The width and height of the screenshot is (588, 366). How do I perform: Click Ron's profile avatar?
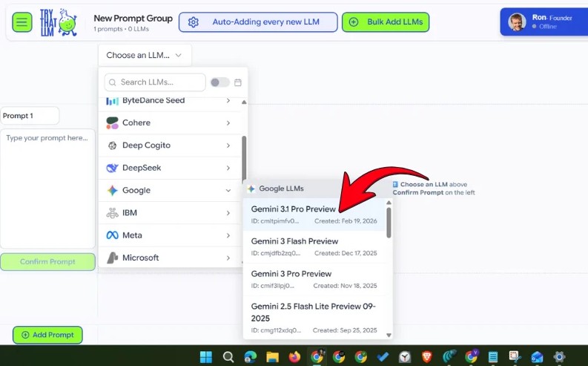pyautogui.click(x=517, y=22)
